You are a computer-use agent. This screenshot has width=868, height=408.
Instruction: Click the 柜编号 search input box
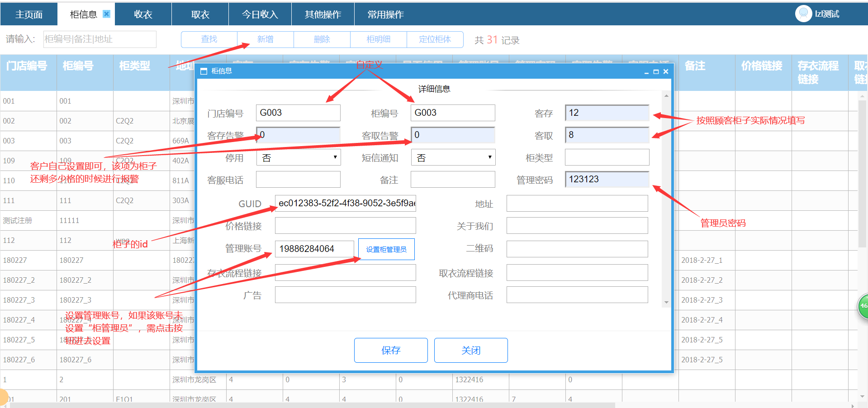point(100,39)
